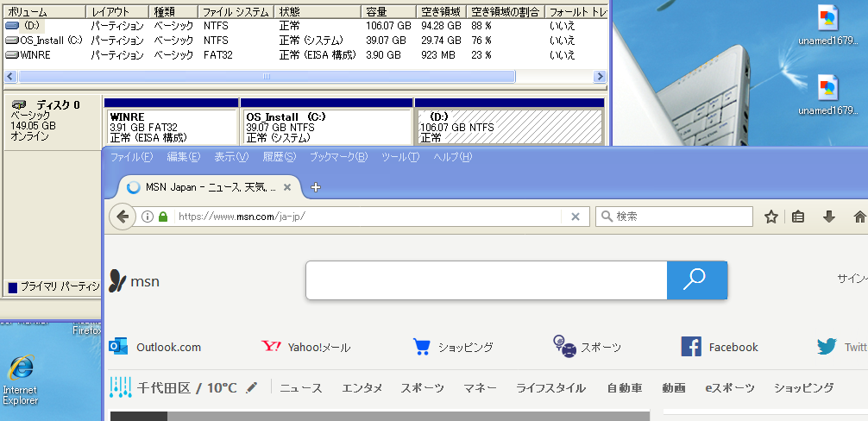Viewport: 868px width, 421px height.
Task: Click the volume list scroll-left arrow
Action: pyautogui.click(x=11, y=76)
